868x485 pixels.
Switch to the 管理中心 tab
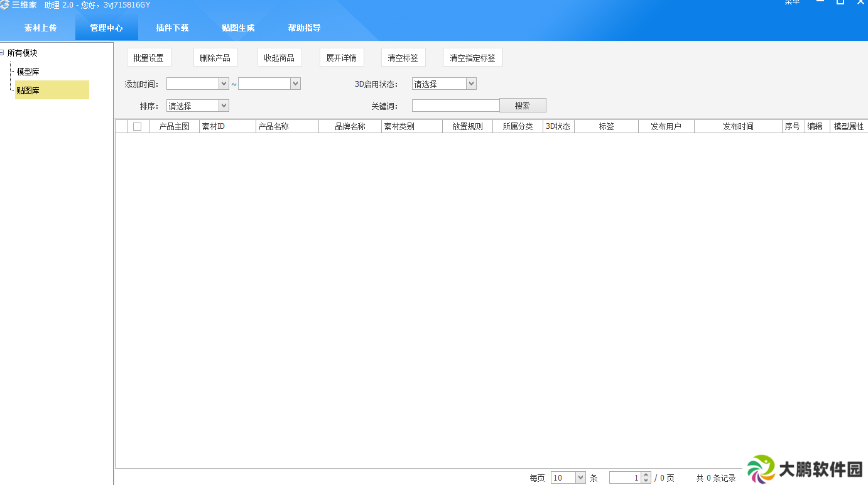click(x=106, y=28)
